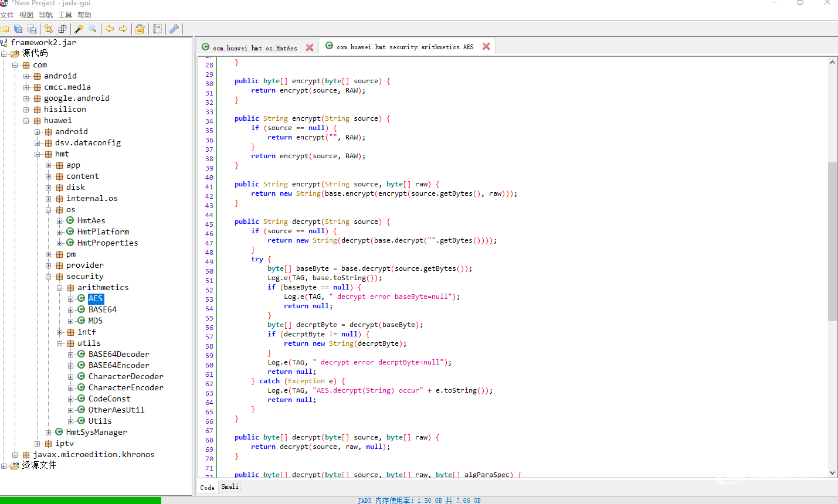Image resolution: width=838 pixels, height=504 pixels.
Task: Open text search with magic wand icon
Action: tap(79, 29)
